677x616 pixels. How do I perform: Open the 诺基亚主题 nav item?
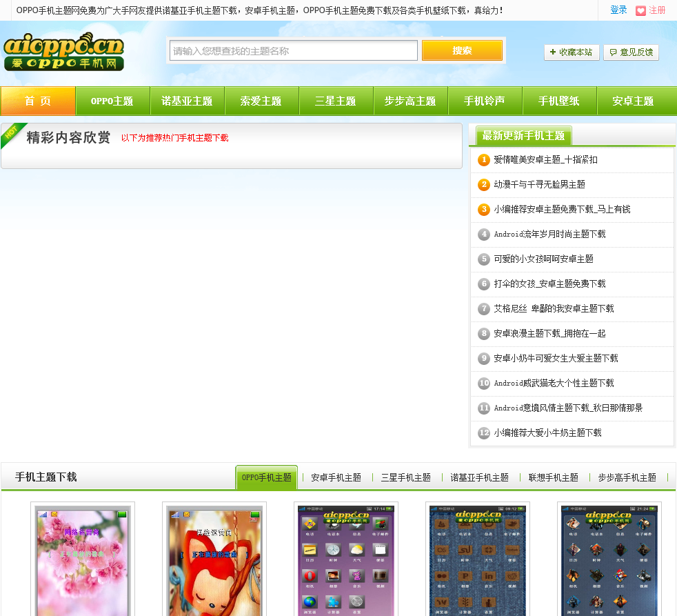187,101
